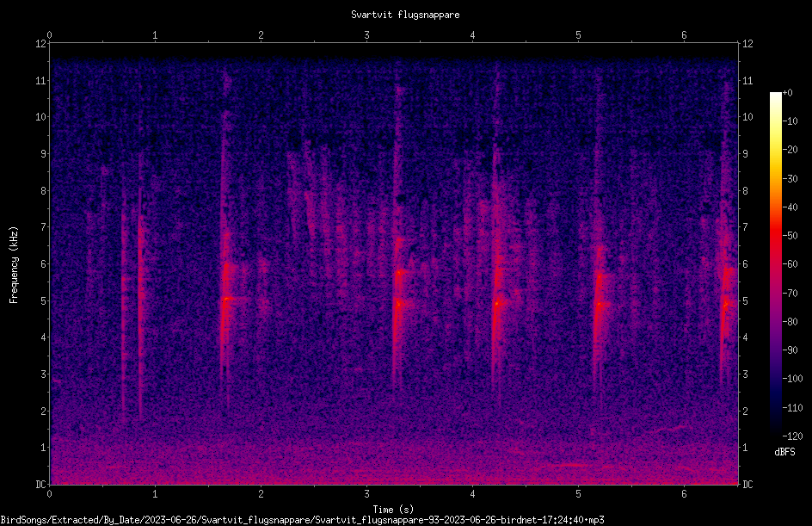Click the '-60' color bar label
The width and height of the screenshot is (812, 526).
pos(790,264)
